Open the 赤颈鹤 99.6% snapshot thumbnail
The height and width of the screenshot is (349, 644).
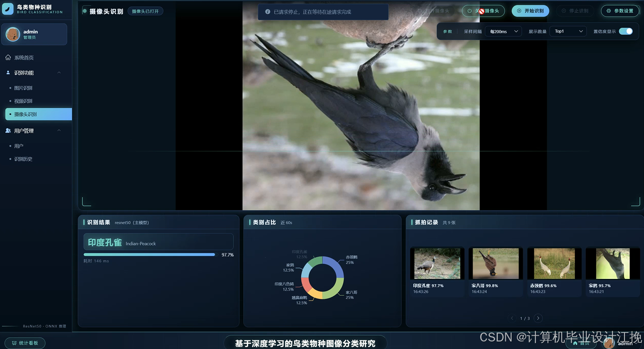554,263
